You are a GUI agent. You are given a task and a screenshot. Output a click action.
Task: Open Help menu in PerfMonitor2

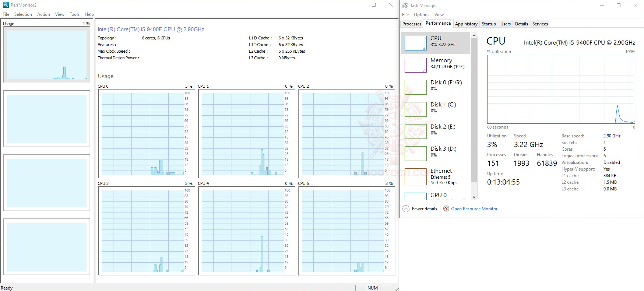tap(89, 14)
